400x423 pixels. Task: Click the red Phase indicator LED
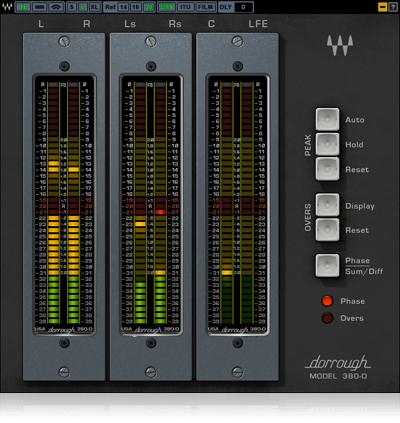(327, 301)
